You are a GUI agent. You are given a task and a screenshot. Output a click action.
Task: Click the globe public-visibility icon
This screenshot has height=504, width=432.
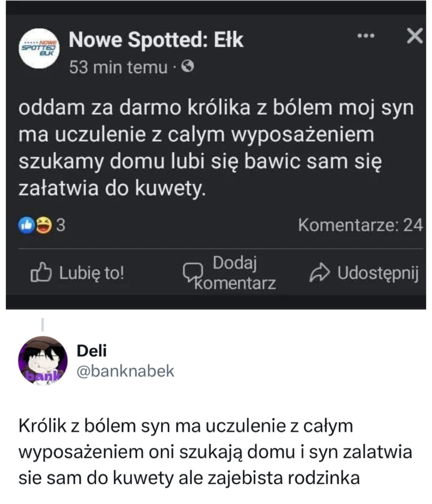[x=188, y=66]
